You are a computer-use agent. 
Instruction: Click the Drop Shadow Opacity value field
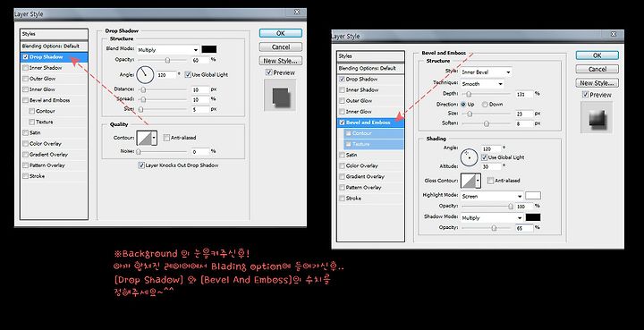pyautogui.click(x=200, y=60)
